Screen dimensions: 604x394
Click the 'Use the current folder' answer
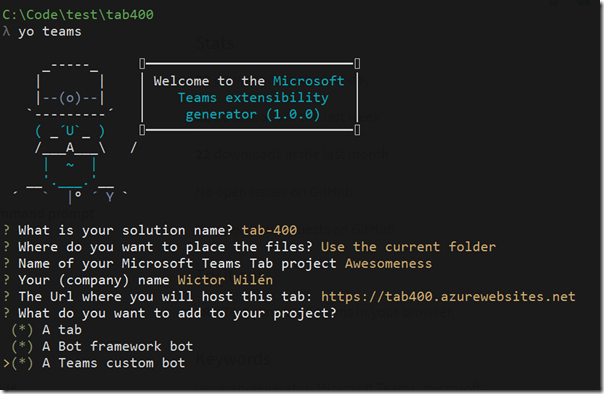coord(408,247)
